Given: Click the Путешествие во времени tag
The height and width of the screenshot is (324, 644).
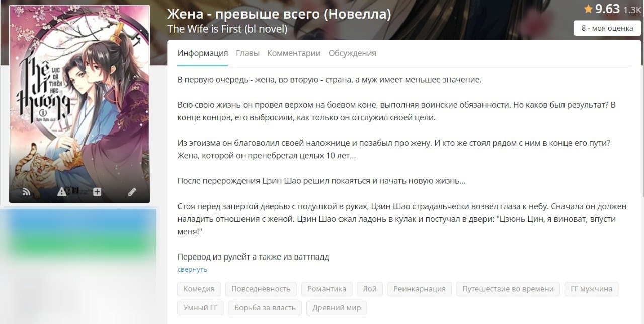Looking at the screenshot, I should 508,289.
